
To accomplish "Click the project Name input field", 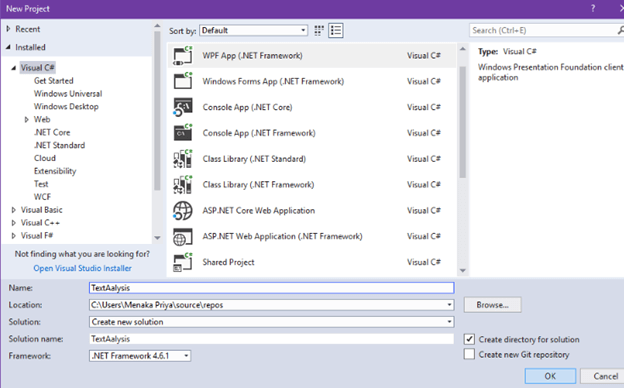I will (x=271, y=288).
